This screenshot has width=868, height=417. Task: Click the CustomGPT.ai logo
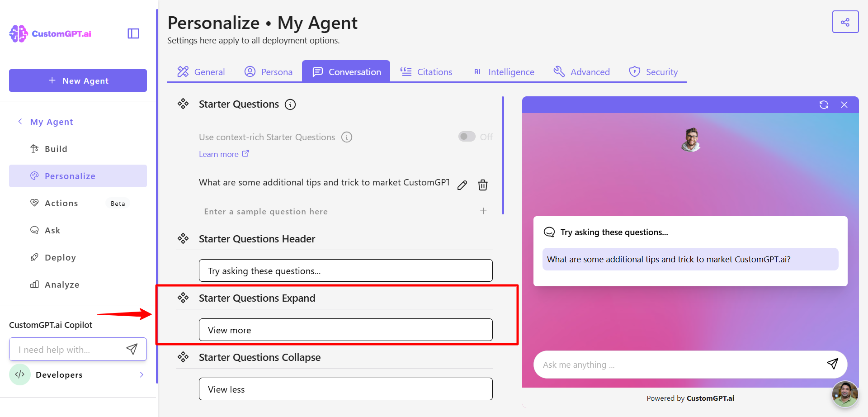50,34
